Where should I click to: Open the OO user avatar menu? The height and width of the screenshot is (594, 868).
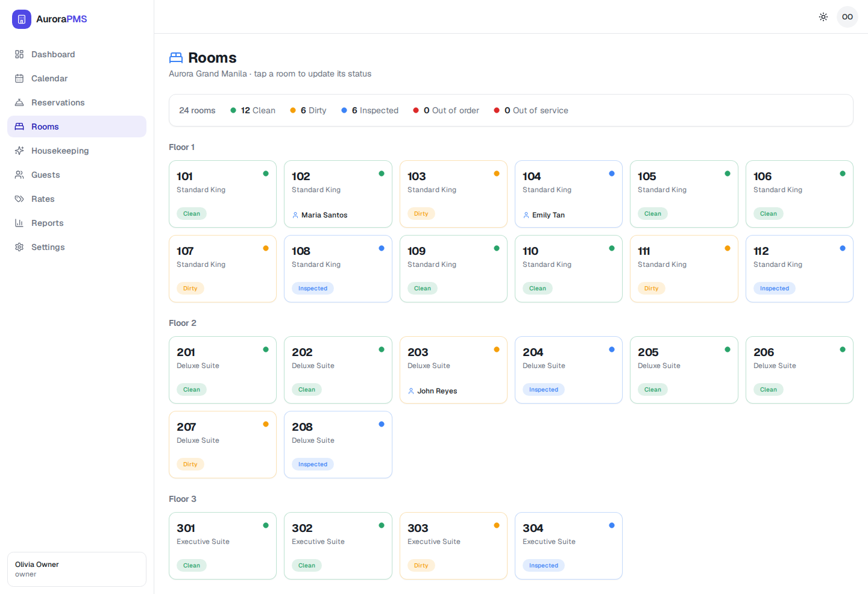tap(848, 17)
